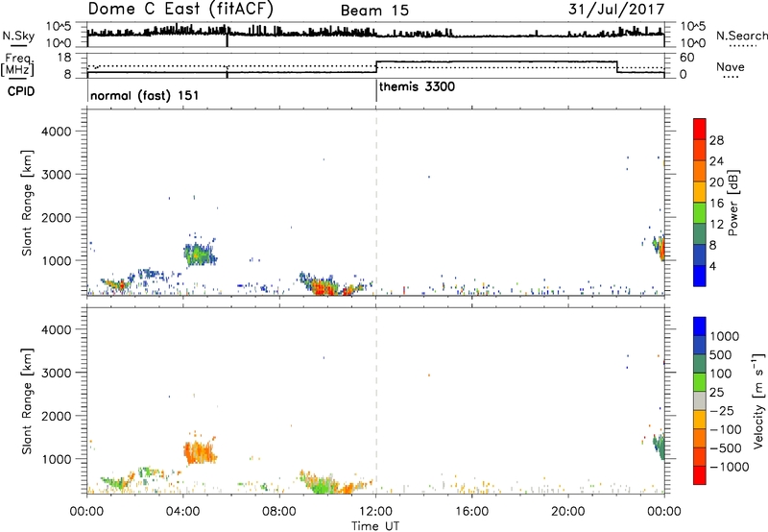768x532 pixels.
Task: Click the orange 04:00–05:30 echo cluster in velocity panel
Action: click(x=200, y=451)
